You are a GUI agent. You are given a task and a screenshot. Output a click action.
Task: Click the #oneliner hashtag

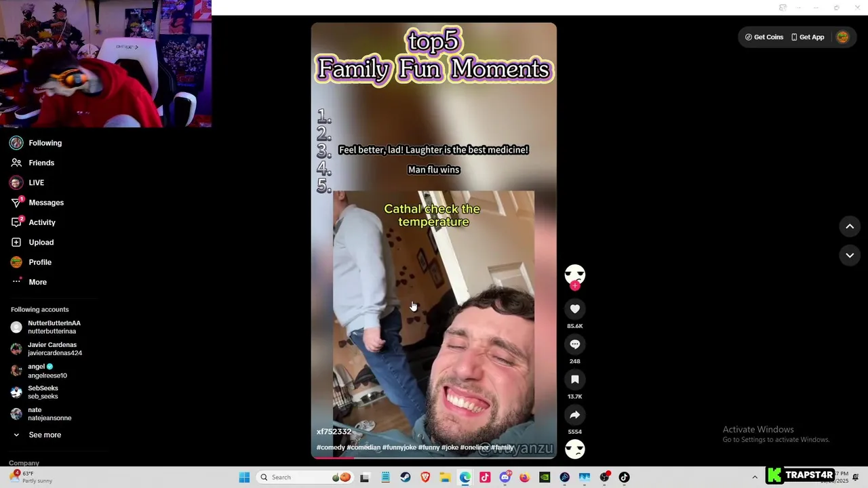click(474, 447)
